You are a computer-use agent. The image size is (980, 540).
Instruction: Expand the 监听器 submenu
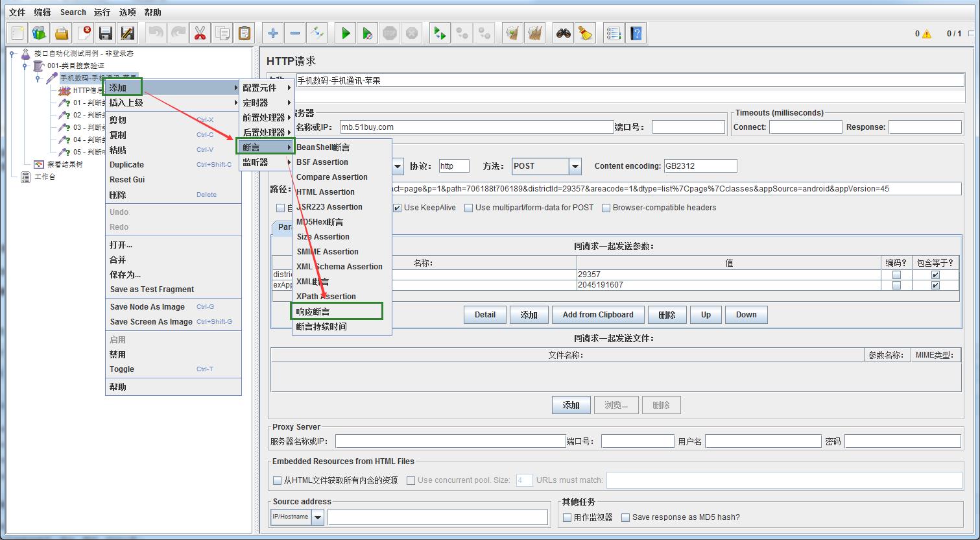tap(267, 162)
